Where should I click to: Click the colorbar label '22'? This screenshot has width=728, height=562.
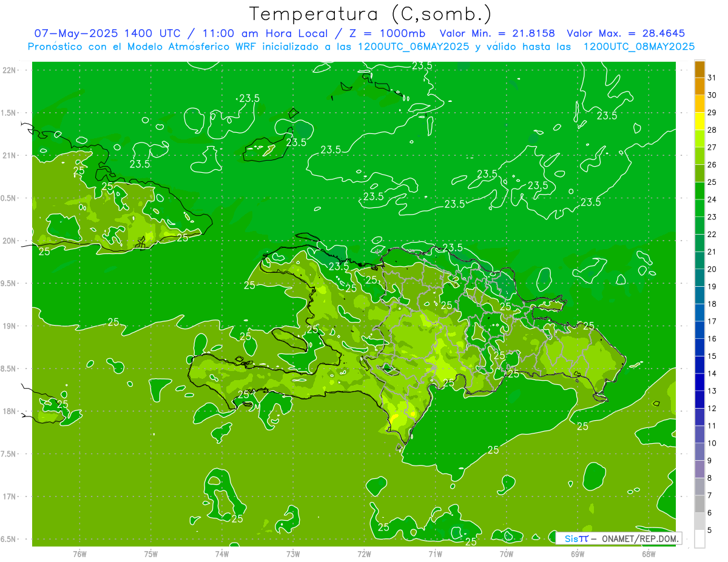[712, 235]
